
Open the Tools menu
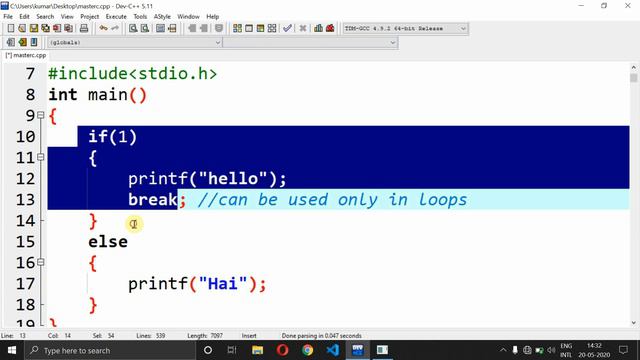coord(140,17)
